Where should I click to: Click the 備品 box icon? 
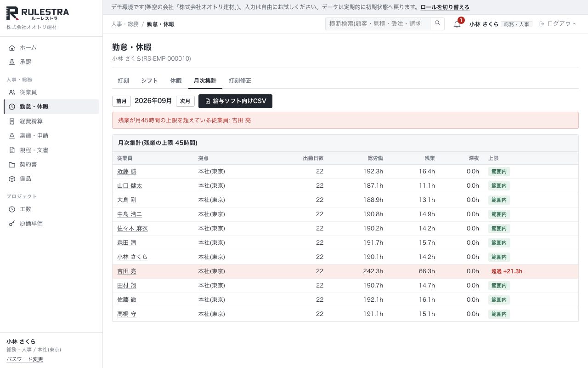pos(12,178)
